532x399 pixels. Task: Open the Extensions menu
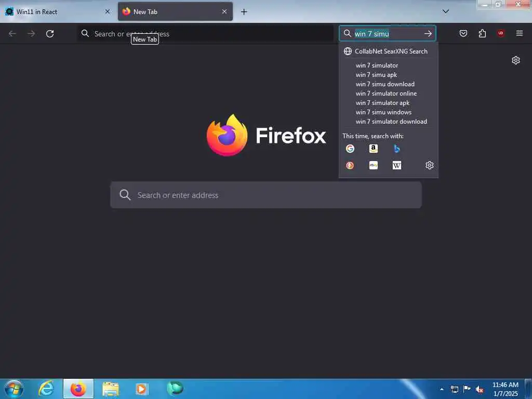(482, 33)
